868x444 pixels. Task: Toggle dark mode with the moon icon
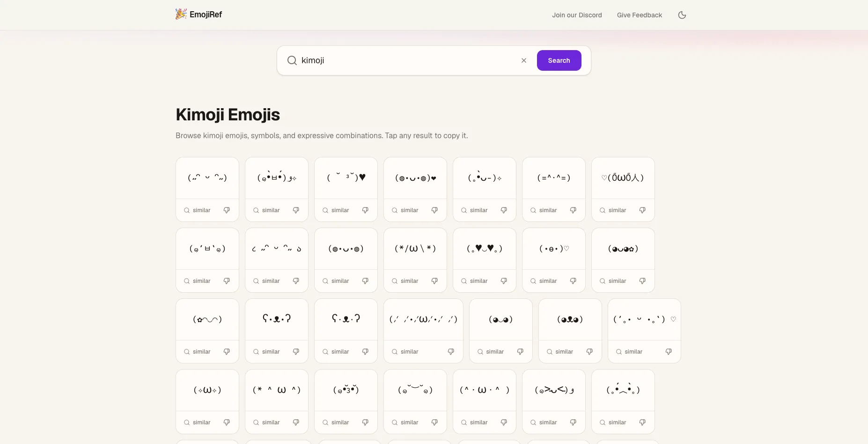(x=682, y=15)
